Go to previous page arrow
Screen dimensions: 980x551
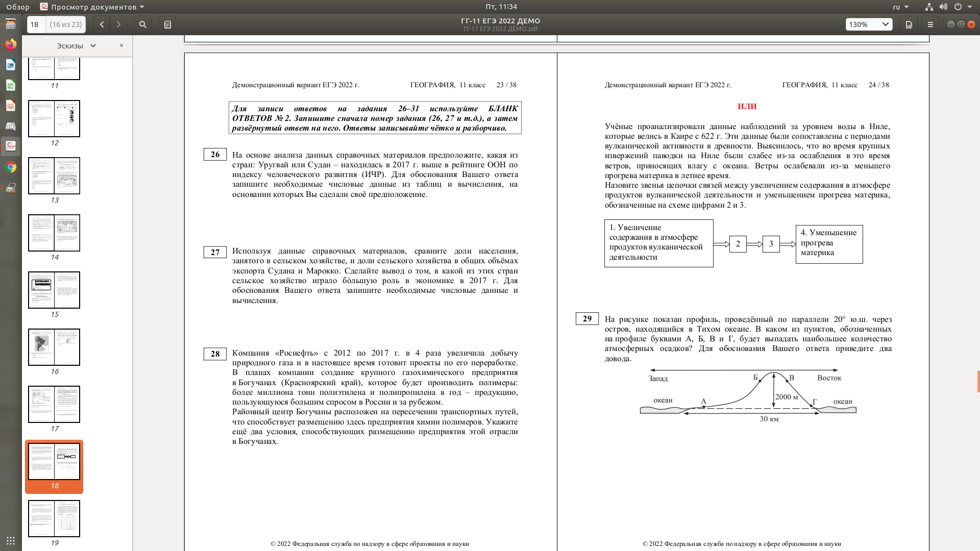(102, 24)
